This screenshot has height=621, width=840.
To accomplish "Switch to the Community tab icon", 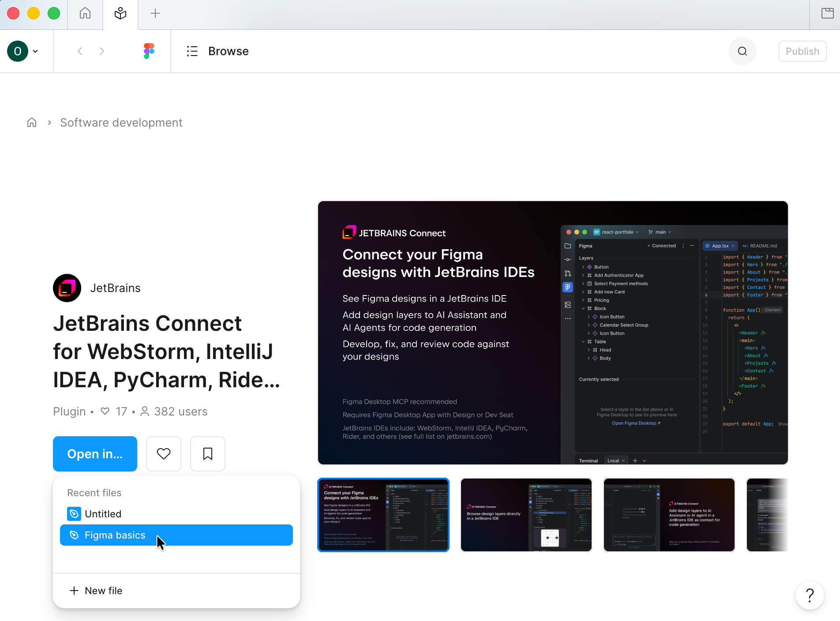I will (x=120, y=14).
